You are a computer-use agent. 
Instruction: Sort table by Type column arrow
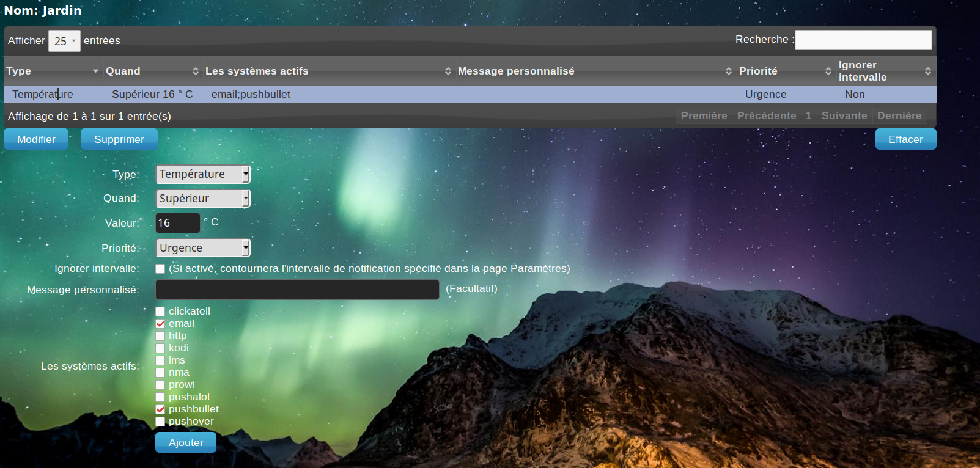click(x=95, y=71)
